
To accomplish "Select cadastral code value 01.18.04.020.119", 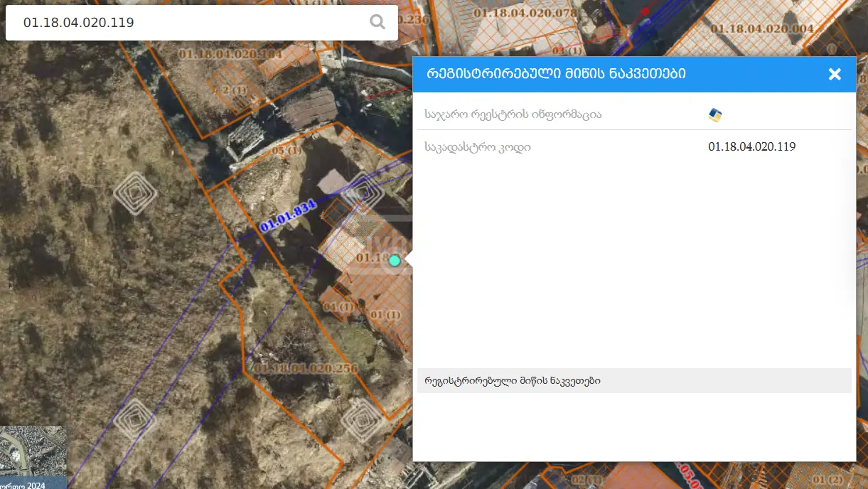I will click(x=751, y=147).
